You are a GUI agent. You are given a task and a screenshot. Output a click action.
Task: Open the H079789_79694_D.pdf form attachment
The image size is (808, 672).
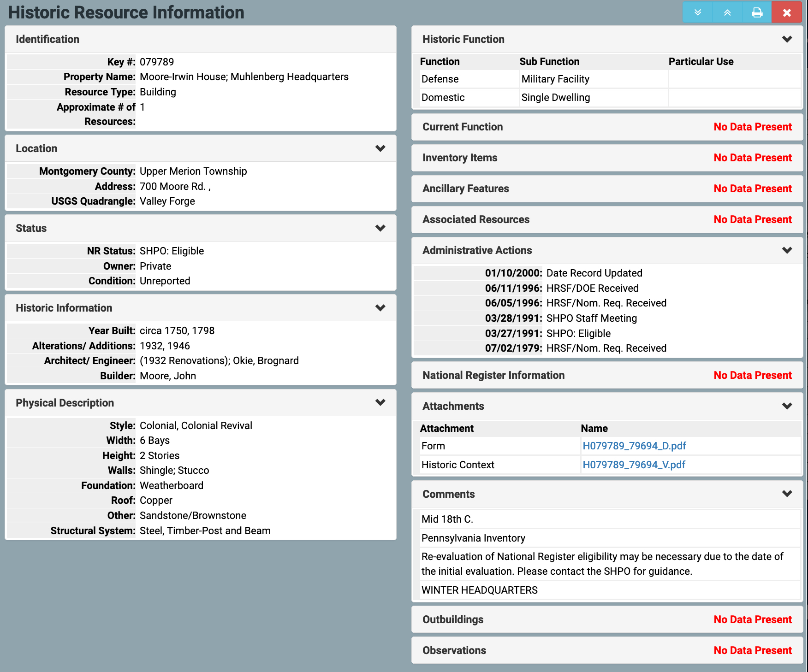pos(634,446)
